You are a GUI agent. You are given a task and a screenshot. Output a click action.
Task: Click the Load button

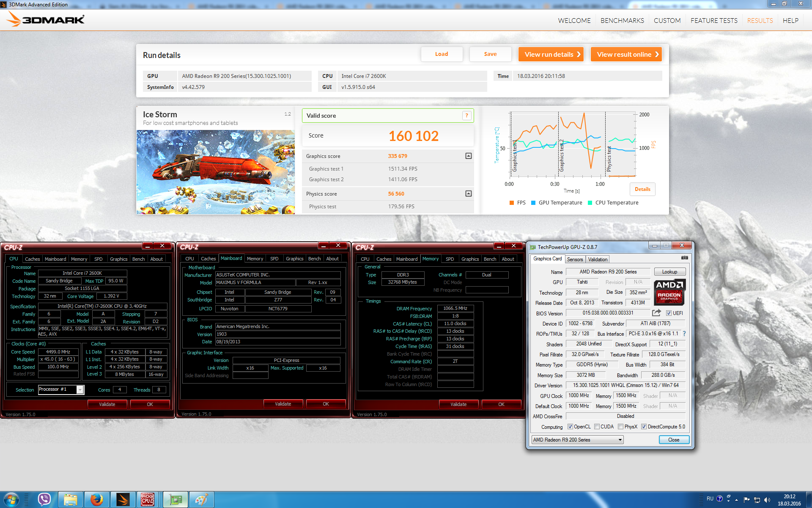[x=442, y=54]
